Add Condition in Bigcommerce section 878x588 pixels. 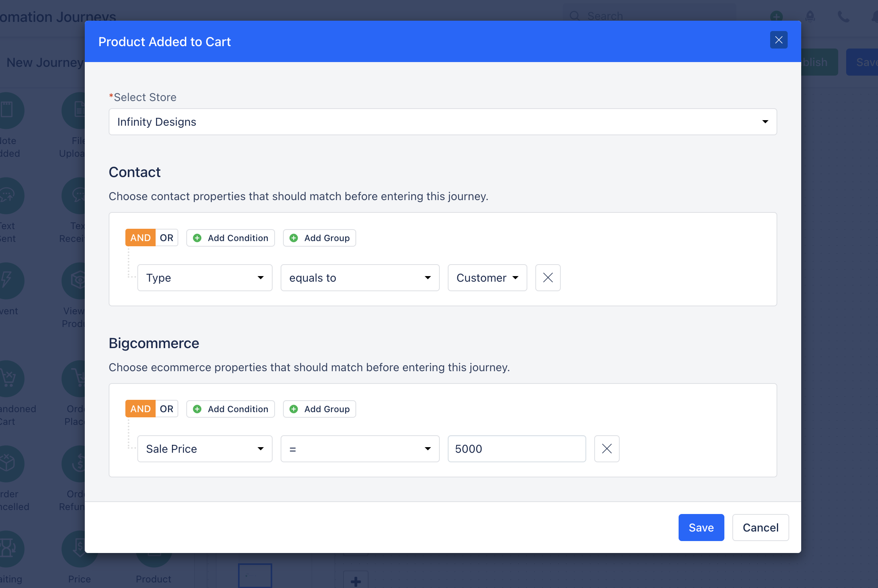click(x=230, y=409)
